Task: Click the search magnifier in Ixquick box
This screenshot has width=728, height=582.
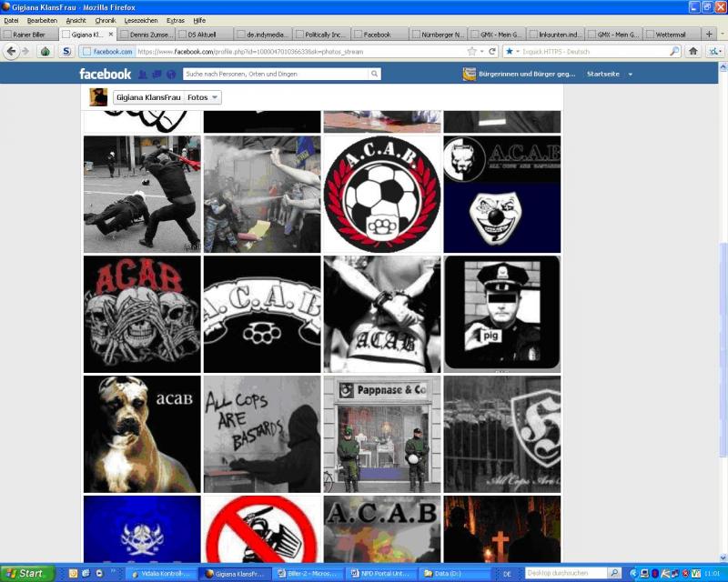Action: [x=674, y=51]
